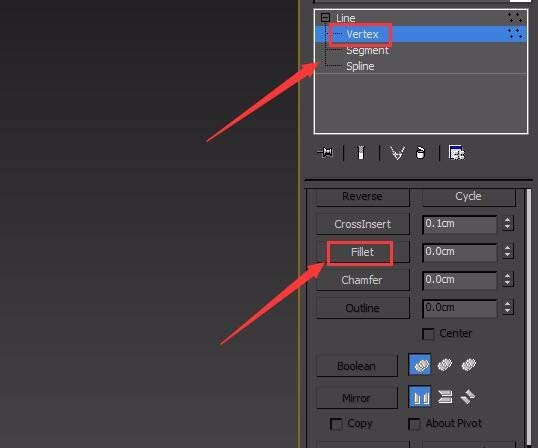
Task: Click the CrossInsert button
Action: 362,224
